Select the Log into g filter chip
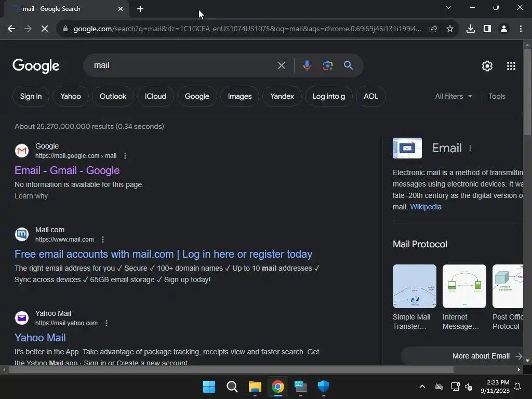This screenshot has width=532, height=399. pyautogui.click(x=329, y=96)
